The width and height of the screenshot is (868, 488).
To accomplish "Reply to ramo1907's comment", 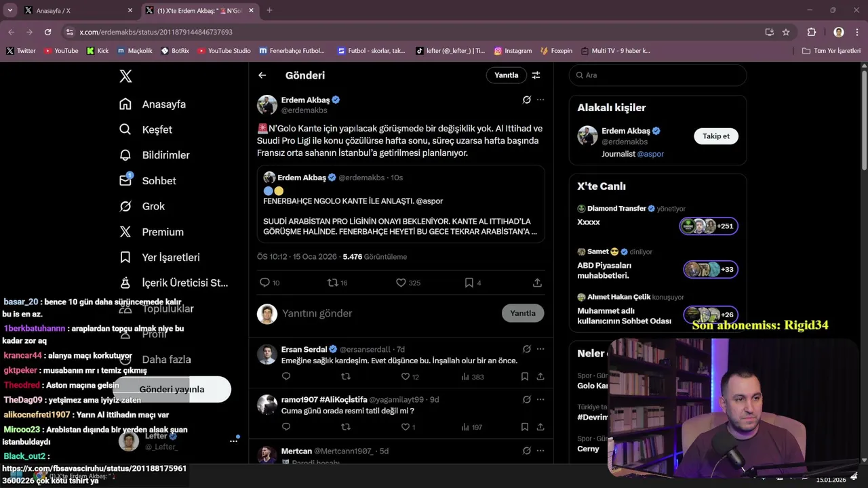I will pos(286,427).
